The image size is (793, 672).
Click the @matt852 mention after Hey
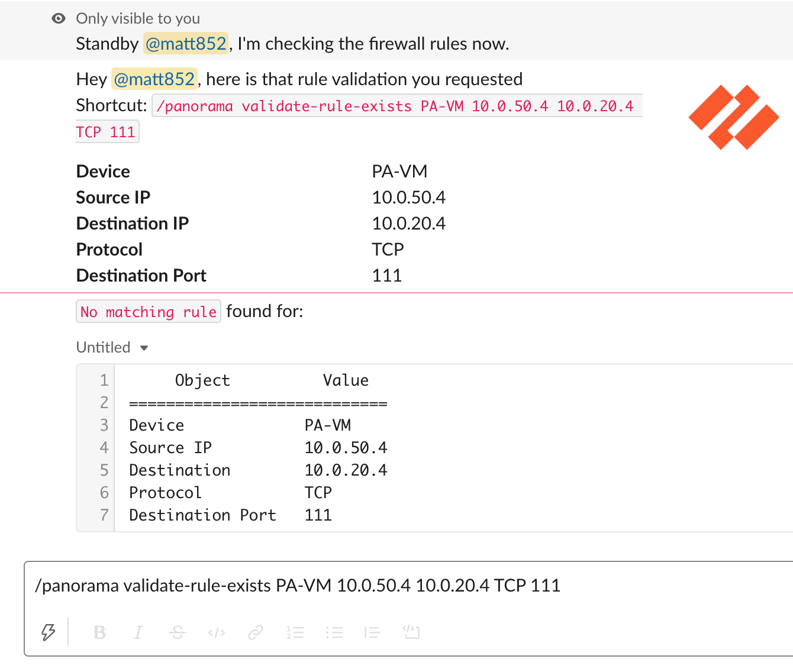tap(154, 79)
